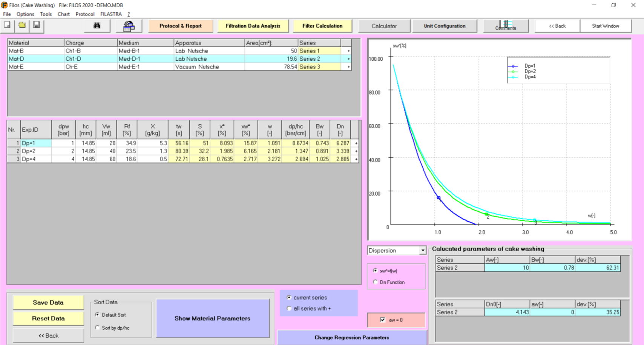Screen dimensions: 644x345
Task: Click the dev. value 62.31 cell
Action: click(598, 268)
